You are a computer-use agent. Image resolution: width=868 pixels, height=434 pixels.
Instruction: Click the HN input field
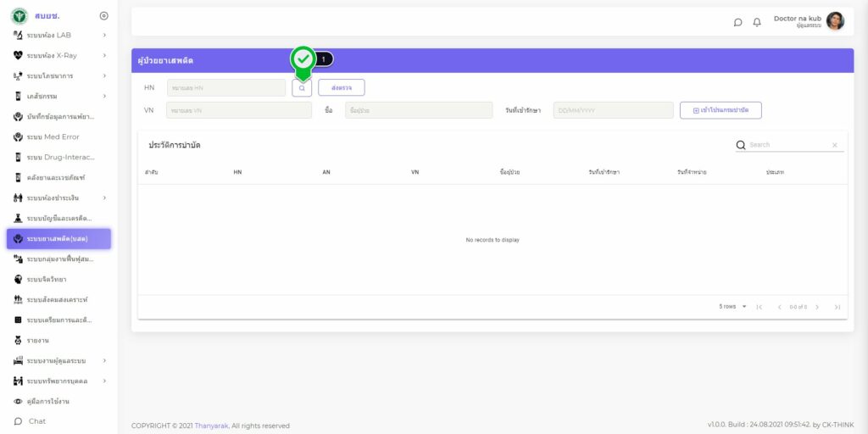tap(225, 88)
